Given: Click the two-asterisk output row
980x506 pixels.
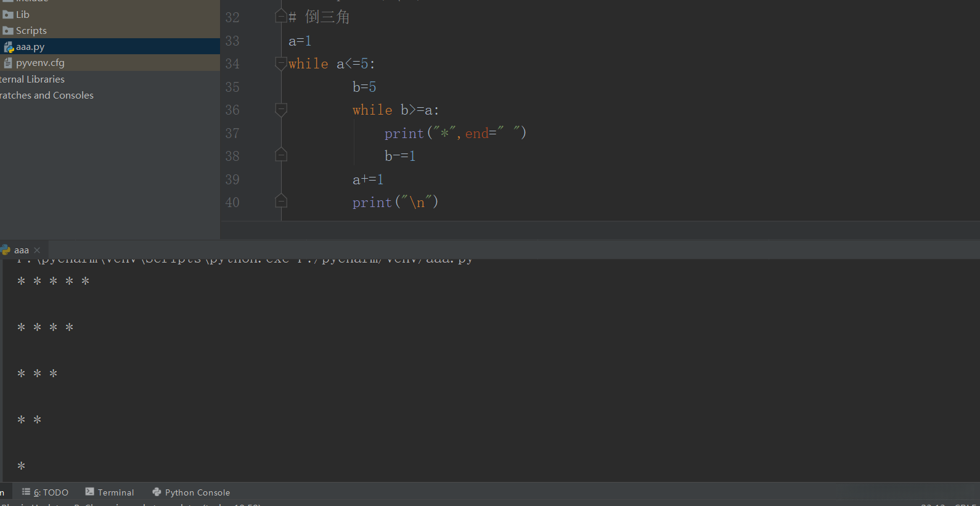Looking at the screenshot, I should [30, 420].
